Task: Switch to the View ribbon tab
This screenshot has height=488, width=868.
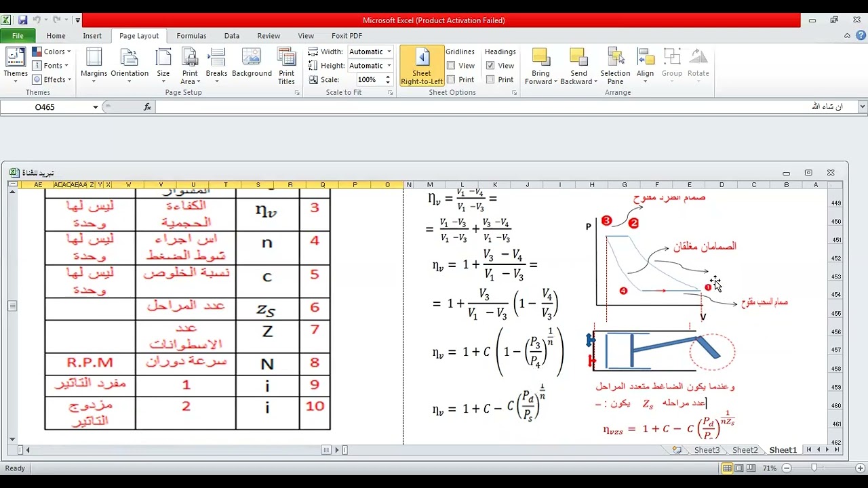Action: 306,36
